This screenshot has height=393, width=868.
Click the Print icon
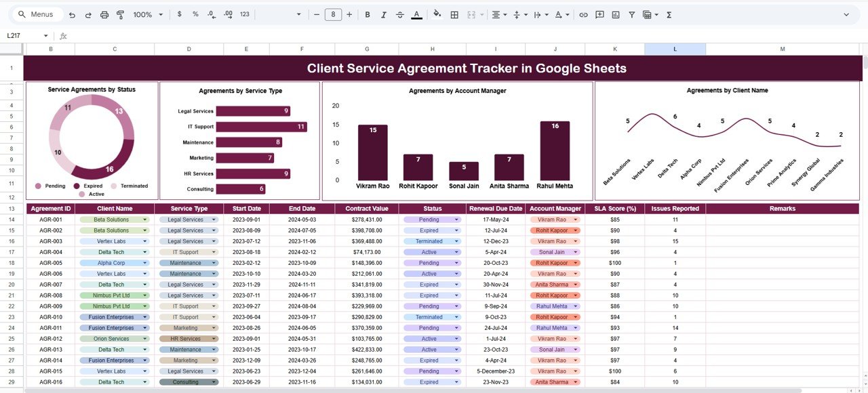tap(103, 14)
